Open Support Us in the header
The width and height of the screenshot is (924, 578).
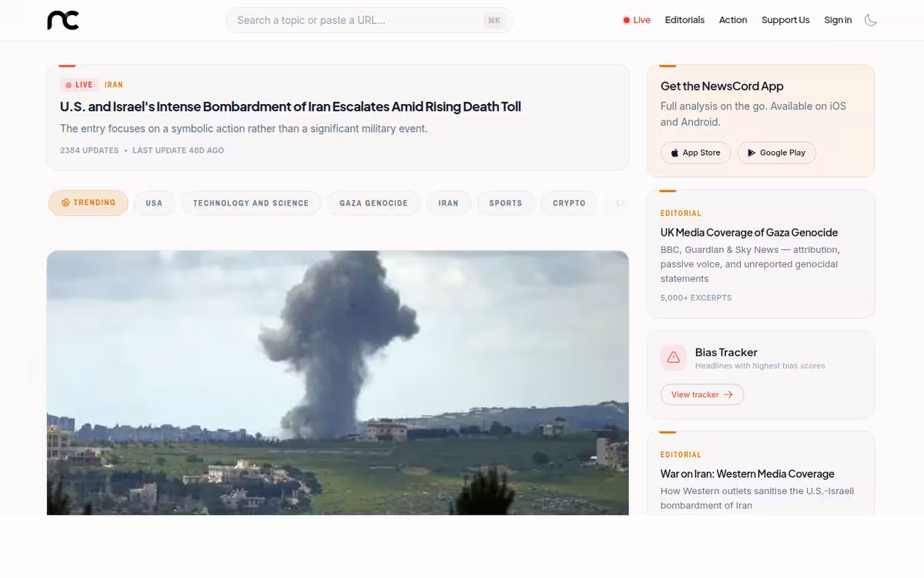click(785, 20)
